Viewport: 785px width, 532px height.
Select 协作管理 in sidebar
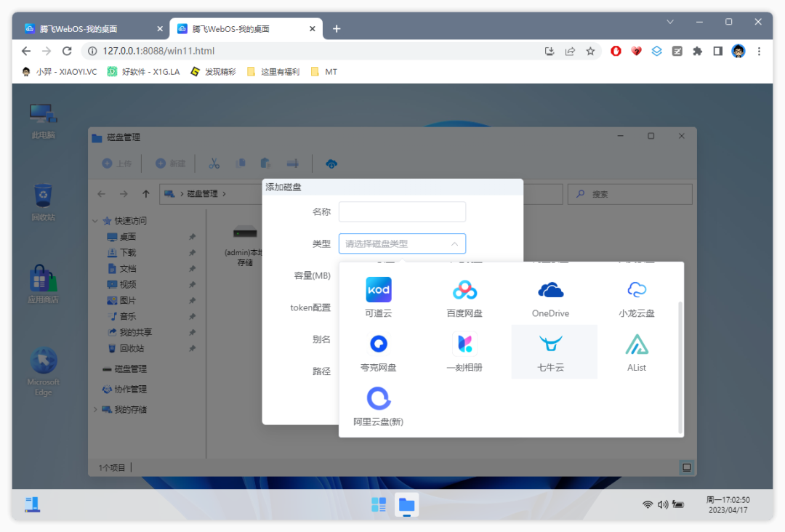click(x=125, y=390)
